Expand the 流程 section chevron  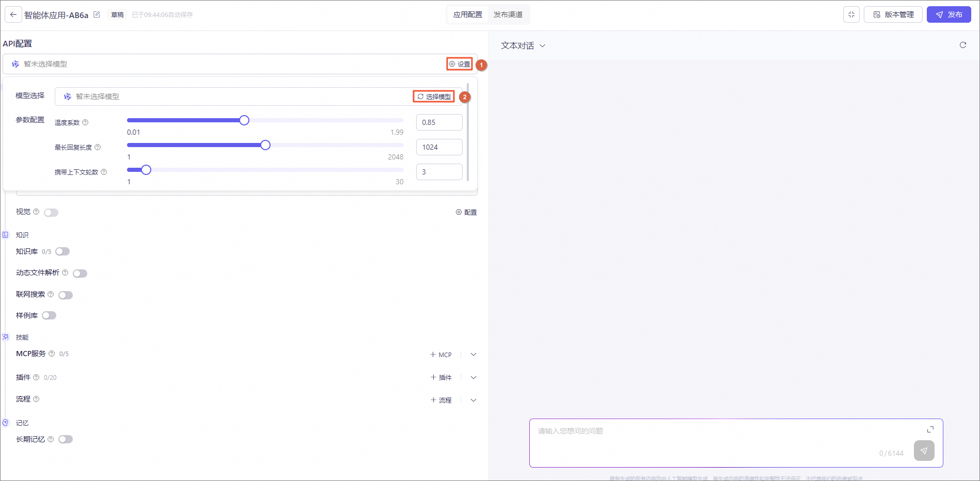point(473,400)
